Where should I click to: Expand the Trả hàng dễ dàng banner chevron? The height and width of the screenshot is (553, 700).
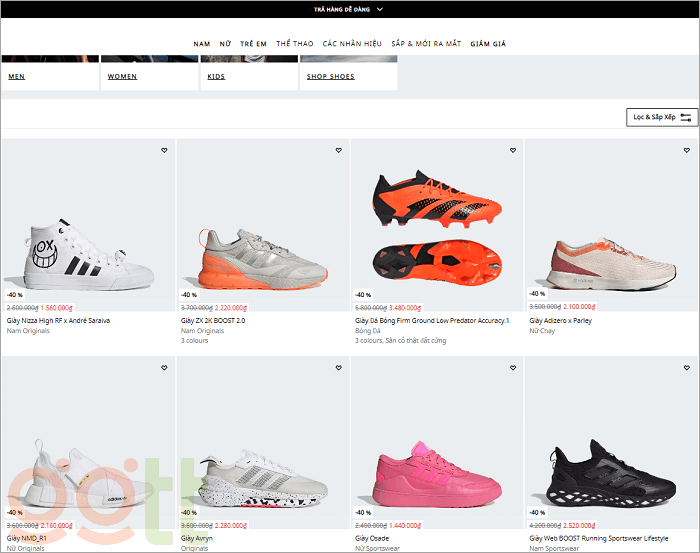tap(380, 9)
